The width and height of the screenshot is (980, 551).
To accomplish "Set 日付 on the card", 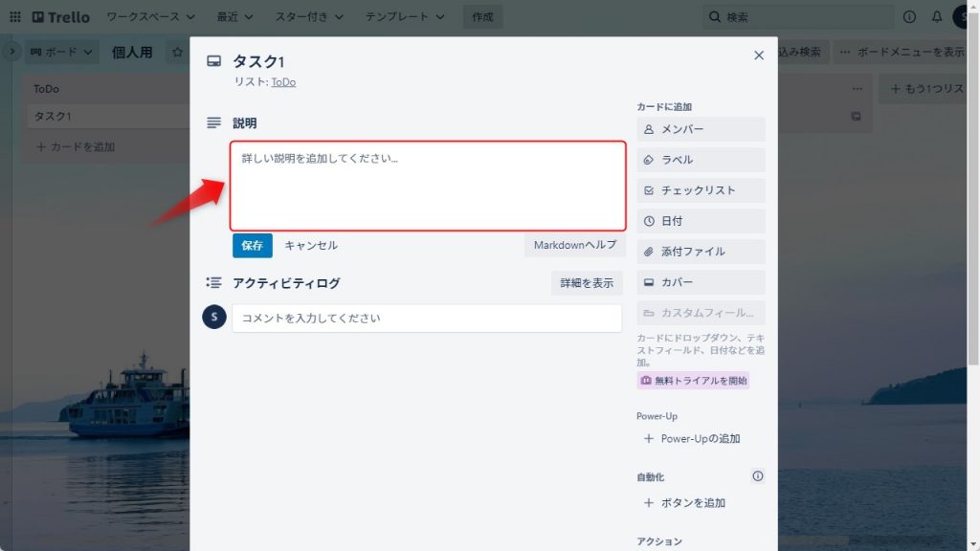I will pyautogui.click(x=701, y=221).
